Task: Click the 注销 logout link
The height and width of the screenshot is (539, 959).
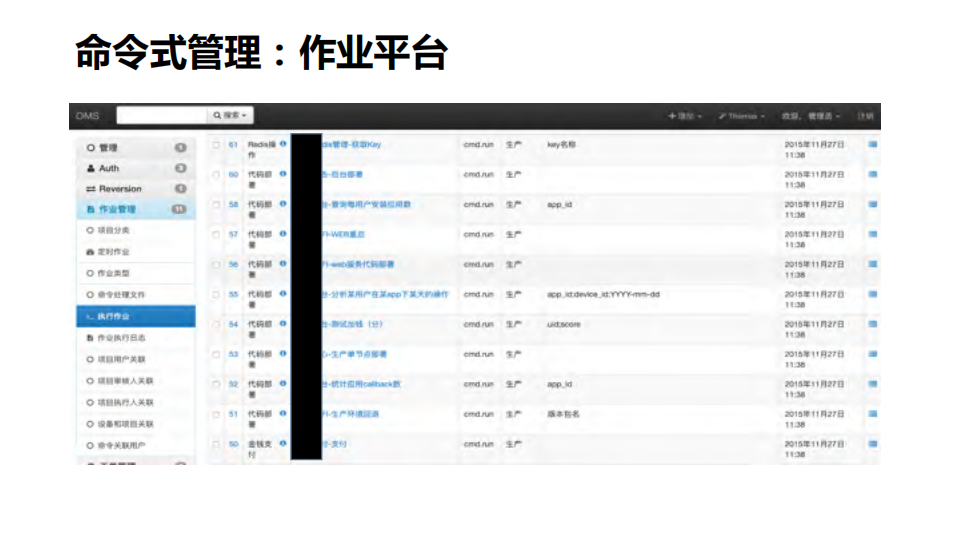Action: pyautogui.click(x=865, y=116)
